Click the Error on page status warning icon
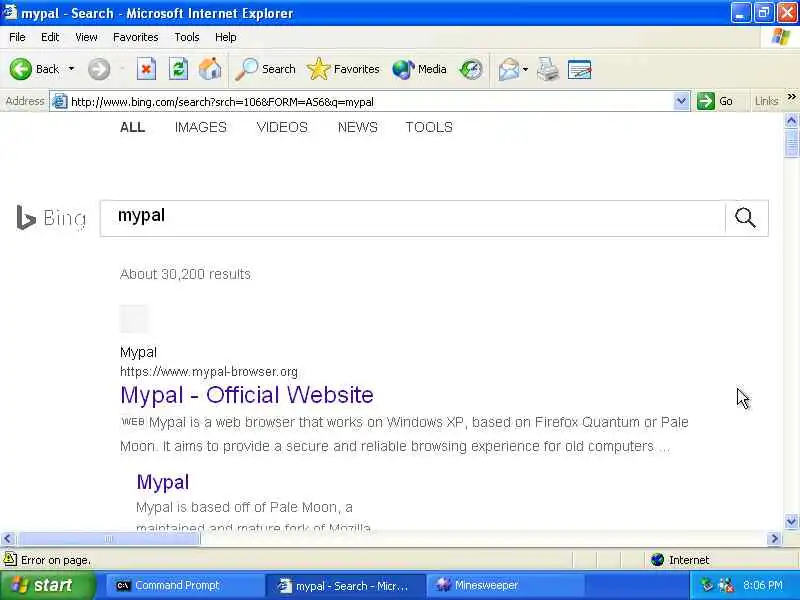The image size is (800, 600). click(x=10, y=559)
